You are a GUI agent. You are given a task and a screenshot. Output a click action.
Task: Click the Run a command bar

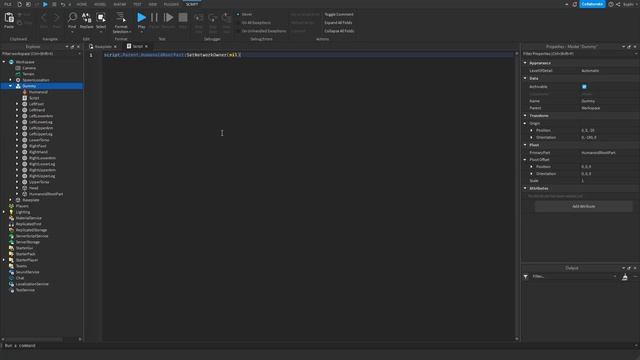point(318,346)
